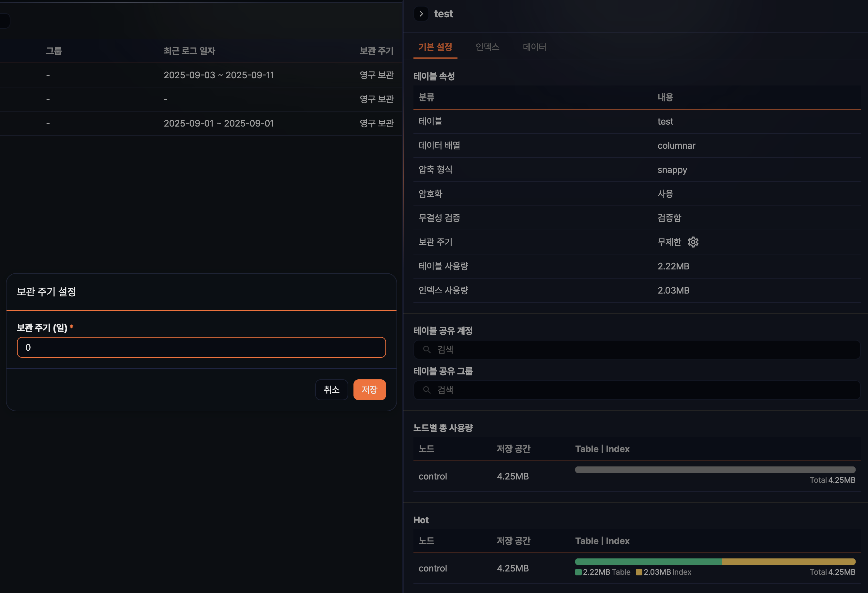Click the Hot control usage bar

click(x=715, y=562)
